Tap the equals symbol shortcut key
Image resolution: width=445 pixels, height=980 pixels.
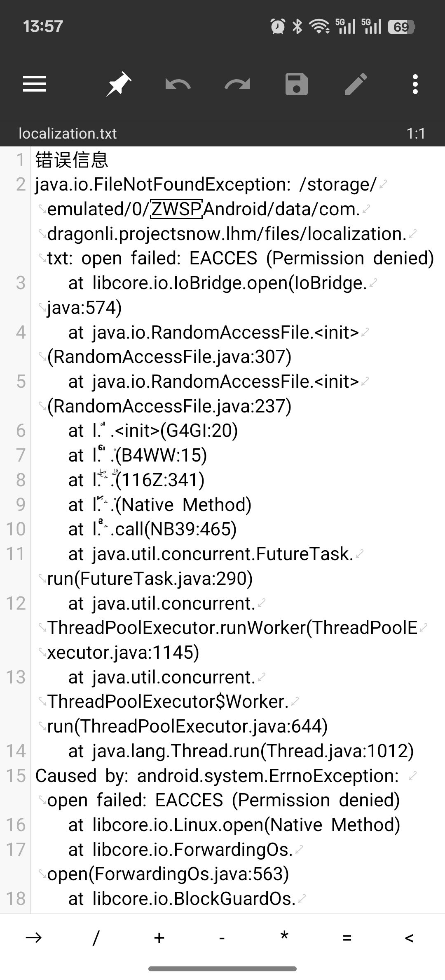pyautogui.click(x=347, y=938)
